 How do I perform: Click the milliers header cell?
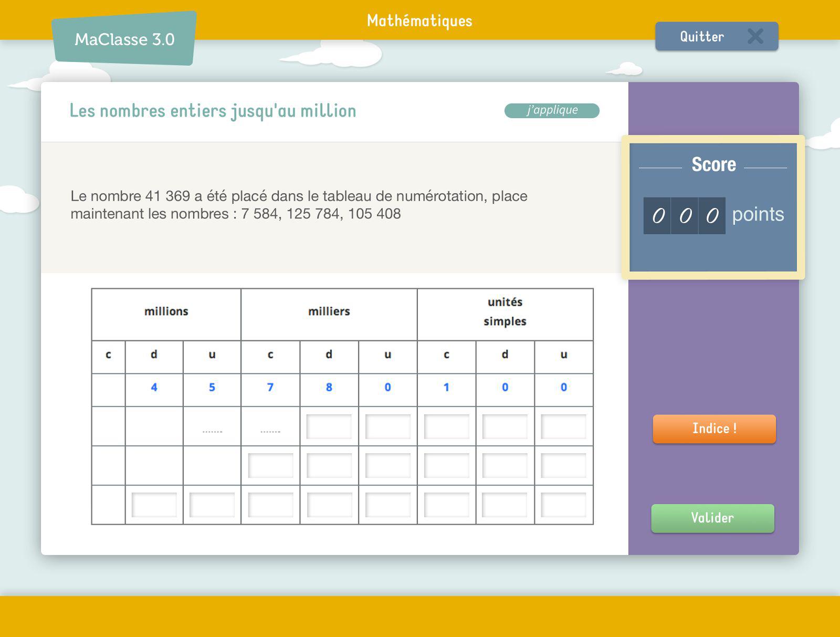[329, 314]
